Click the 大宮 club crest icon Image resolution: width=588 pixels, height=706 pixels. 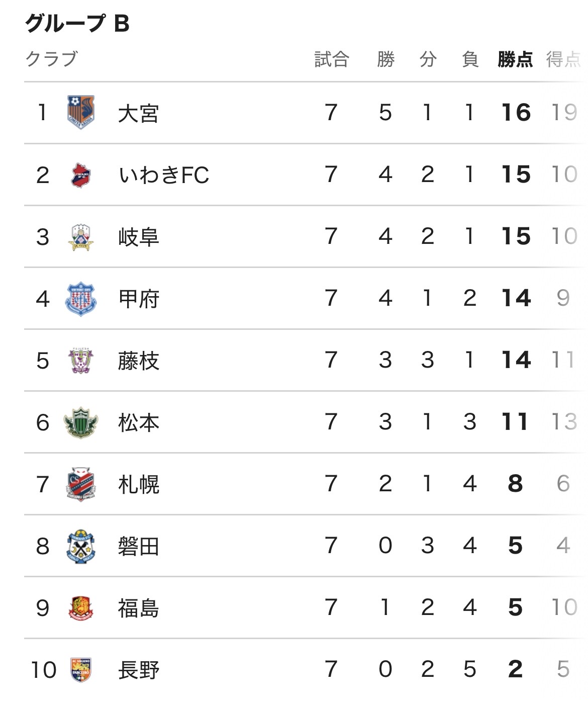80,113
